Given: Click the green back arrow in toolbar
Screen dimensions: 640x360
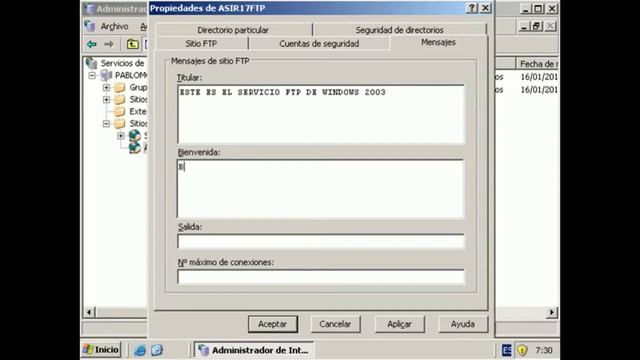Looking at the screenshot, I should [x=92, y=44].
